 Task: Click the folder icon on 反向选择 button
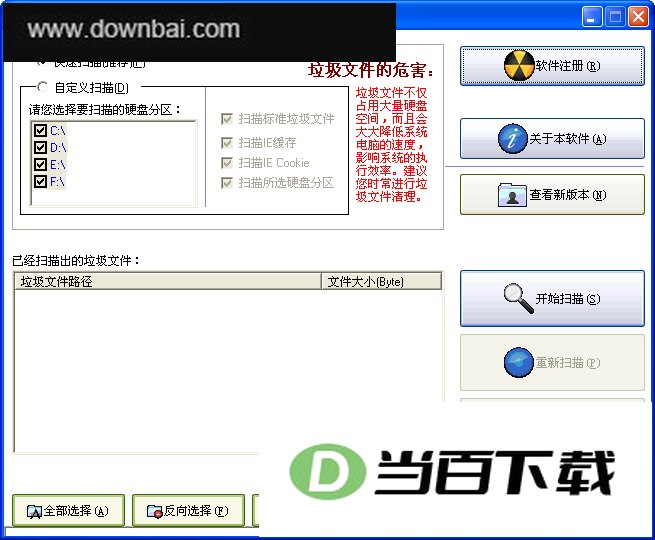click(155, 512)
